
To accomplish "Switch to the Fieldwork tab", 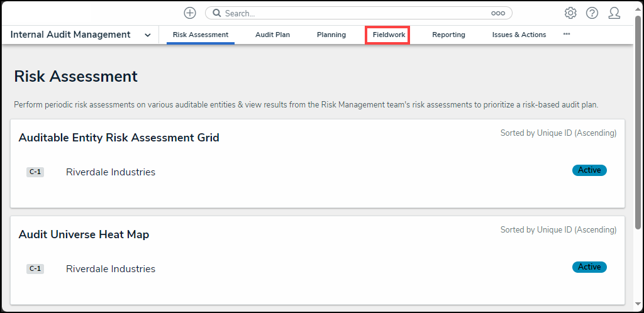I will click(389, 35).
